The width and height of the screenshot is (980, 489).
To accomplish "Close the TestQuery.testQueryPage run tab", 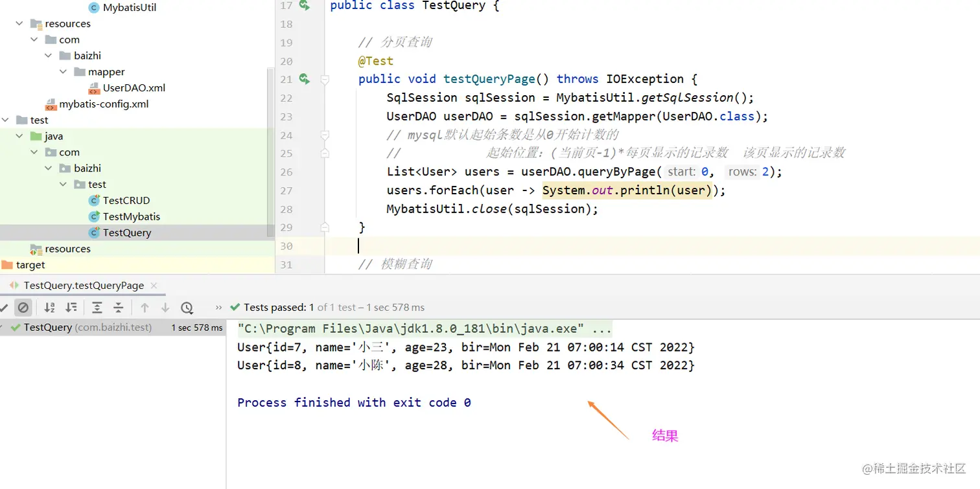I will coord(154,286).
